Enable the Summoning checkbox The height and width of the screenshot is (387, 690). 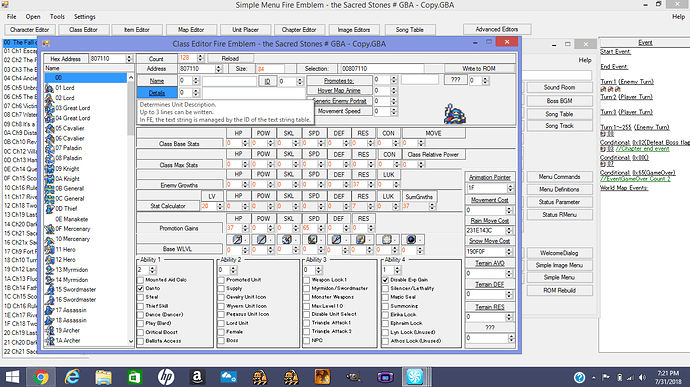[385, 306]
